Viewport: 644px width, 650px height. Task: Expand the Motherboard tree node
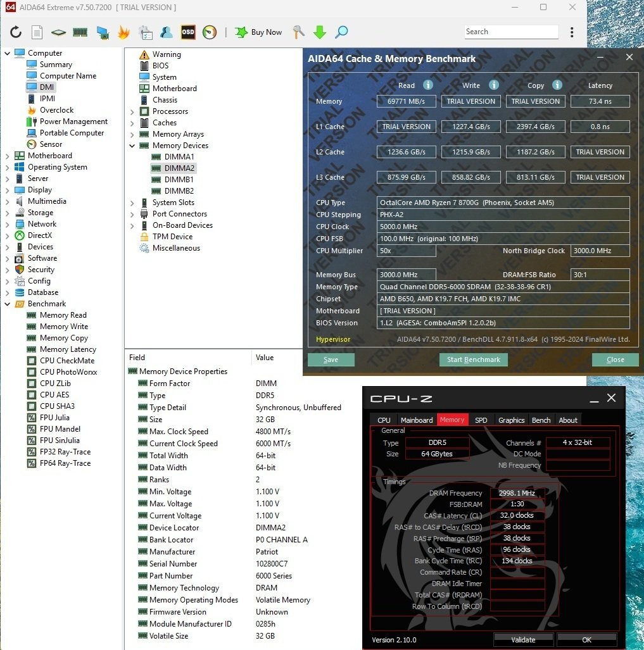[x=7, y=156]
